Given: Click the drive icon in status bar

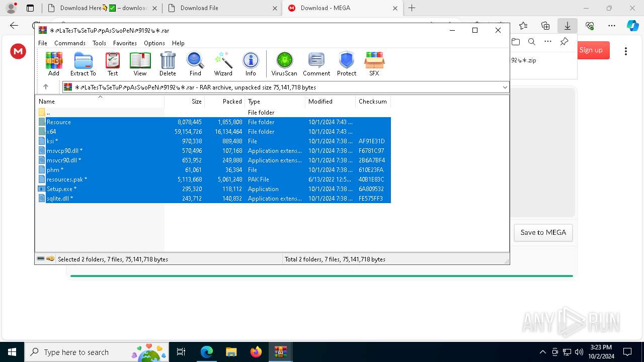Looking at the screenshot, I should click(x=41, y=259).
